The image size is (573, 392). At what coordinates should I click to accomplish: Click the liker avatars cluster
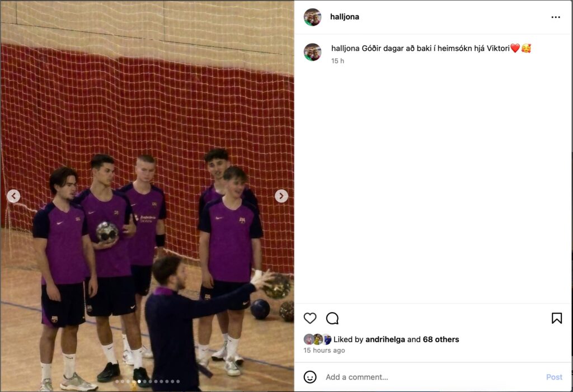point(317,339)
